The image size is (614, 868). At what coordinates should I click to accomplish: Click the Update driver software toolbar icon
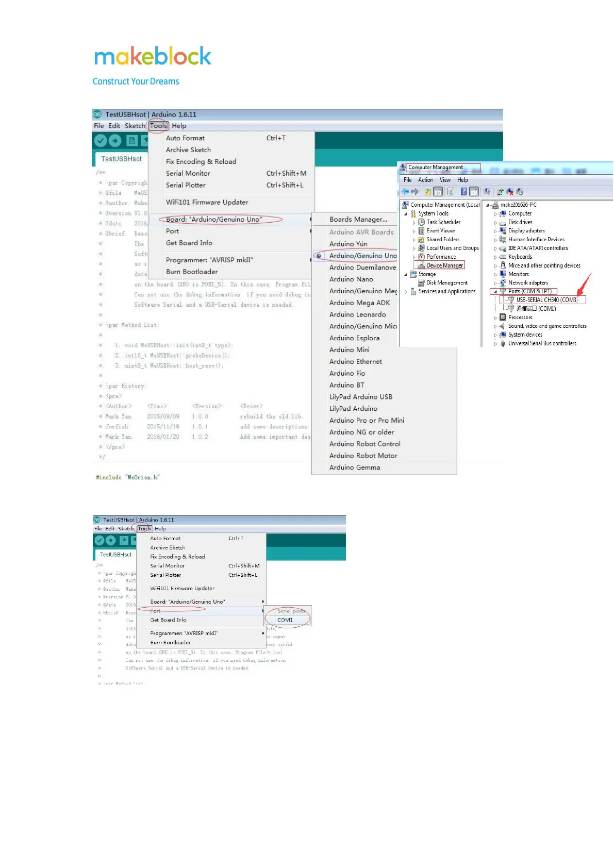pos(500,192)
